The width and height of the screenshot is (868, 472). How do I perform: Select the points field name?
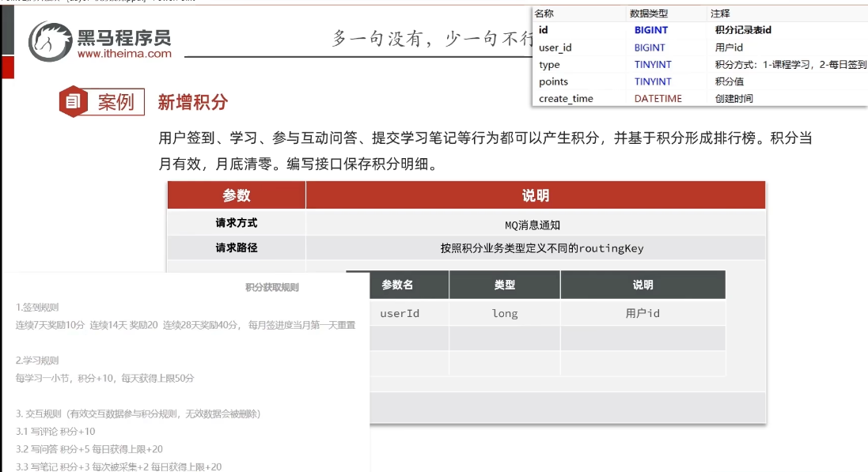tap(554, 81)
